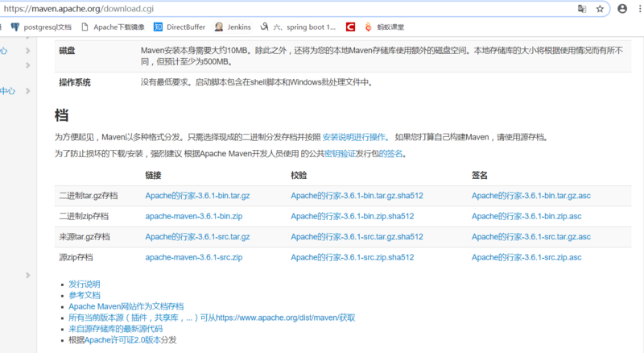Image resolution: width=644 pixels, height=353 pixels.
Task: Click the translate page icon in address bar
Action: coord(582,9)
